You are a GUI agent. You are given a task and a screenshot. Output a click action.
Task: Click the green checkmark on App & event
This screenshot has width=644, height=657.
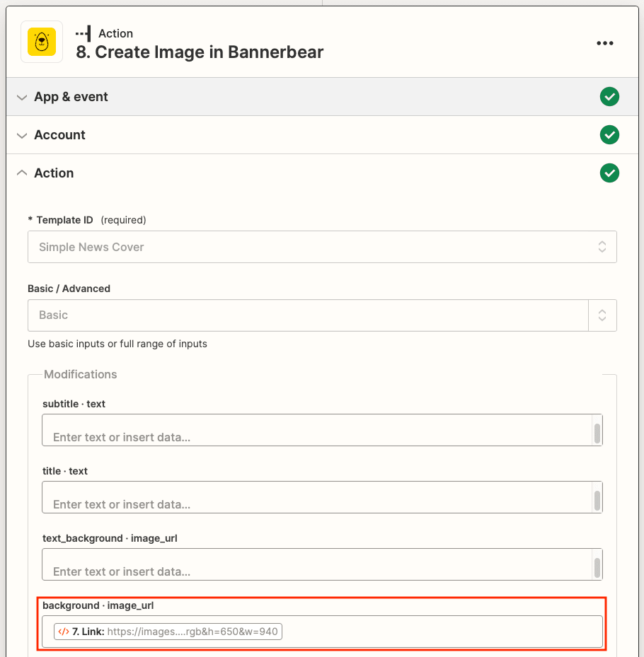click(609, 96)
